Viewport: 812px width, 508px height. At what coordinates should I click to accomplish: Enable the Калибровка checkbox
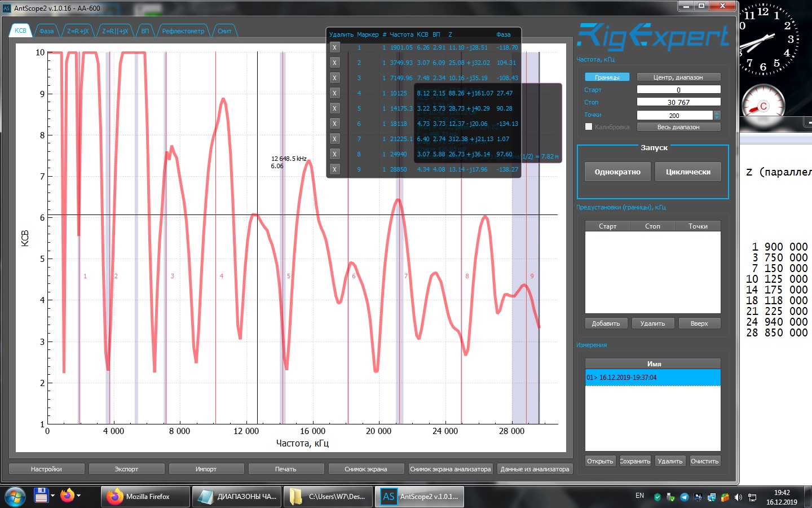tap(589, 127)
